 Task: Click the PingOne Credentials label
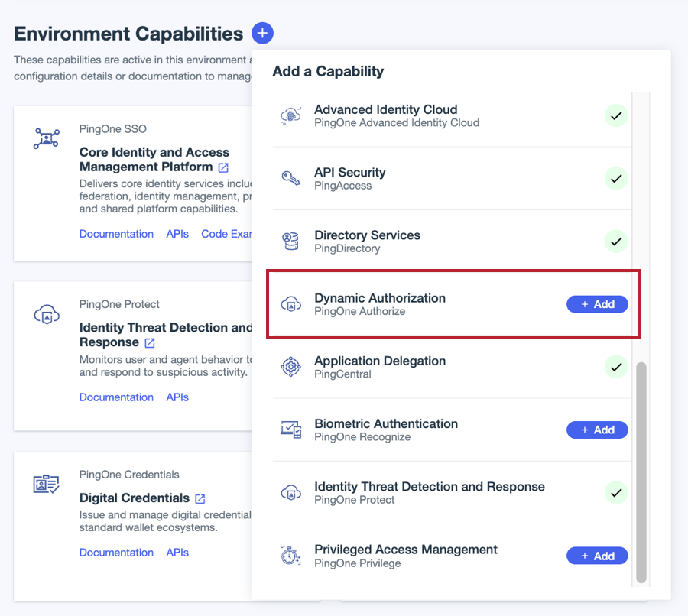(129, 475)
